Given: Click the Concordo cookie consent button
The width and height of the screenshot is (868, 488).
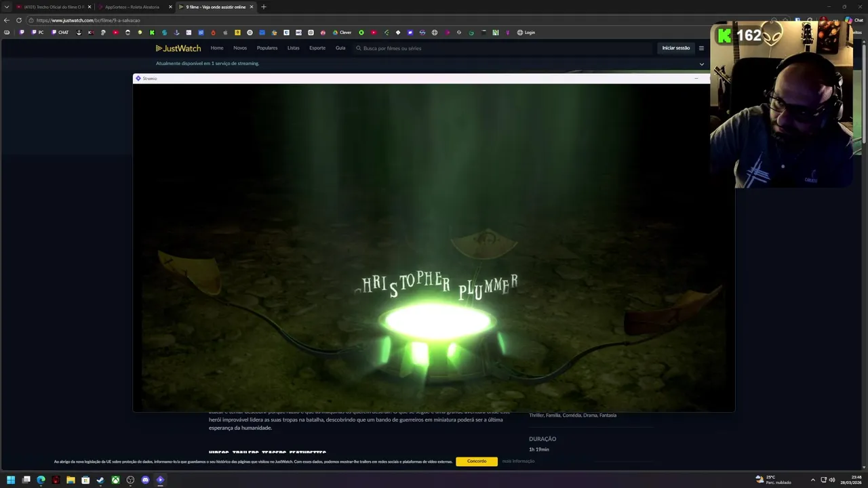Looking at the screenshot, I should (477, 462).
